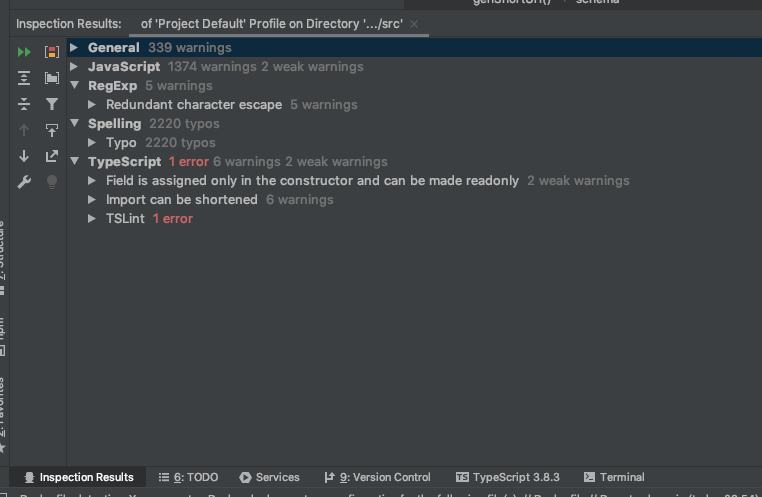This screenshot has height=497, width=762.
Task: Open inspection settings wrench icon
Action: tap(24, 182)
